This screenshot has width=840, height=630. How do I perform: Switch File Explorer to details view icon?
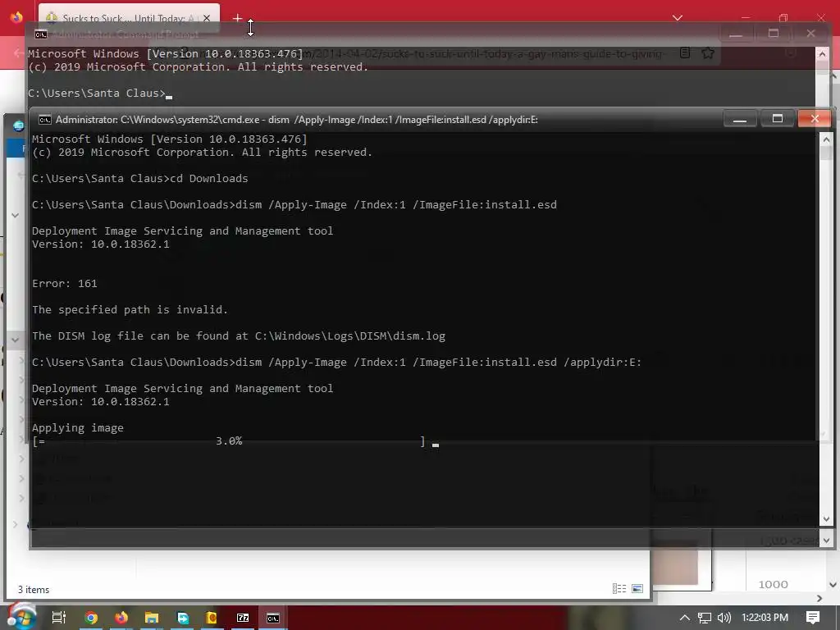point(619,589)
